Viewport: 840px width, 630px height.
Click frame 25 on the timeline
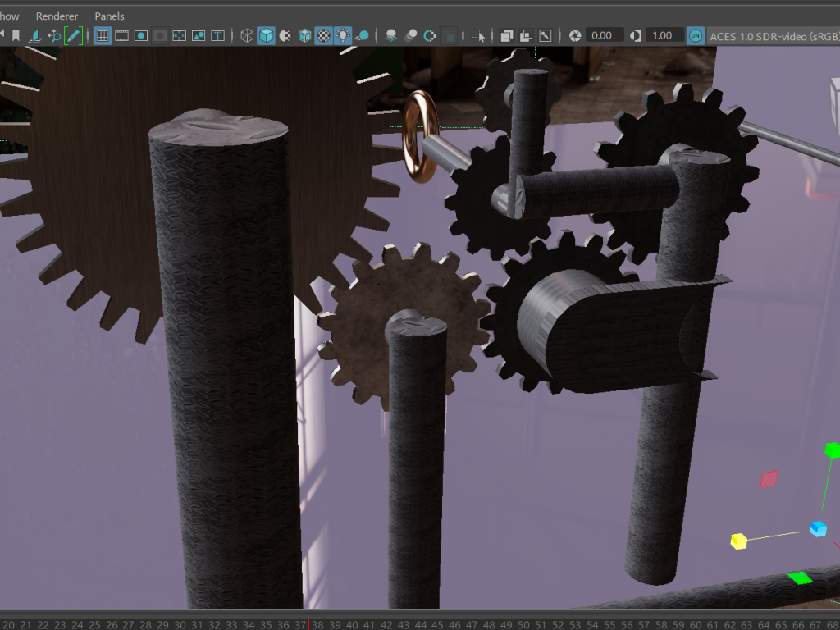pyautogui.click(x=94, y=624)
